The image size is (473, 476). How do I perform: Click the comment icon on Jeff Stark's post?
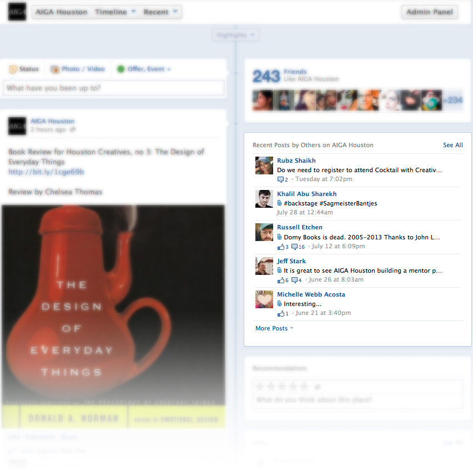(294, 280)
